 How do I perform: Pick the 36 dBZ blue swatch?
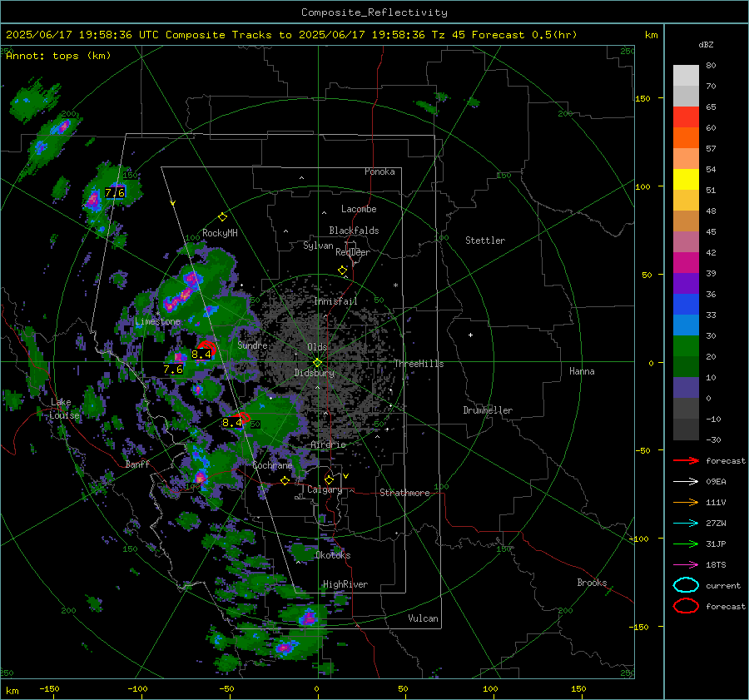click(x=686, y=304)
